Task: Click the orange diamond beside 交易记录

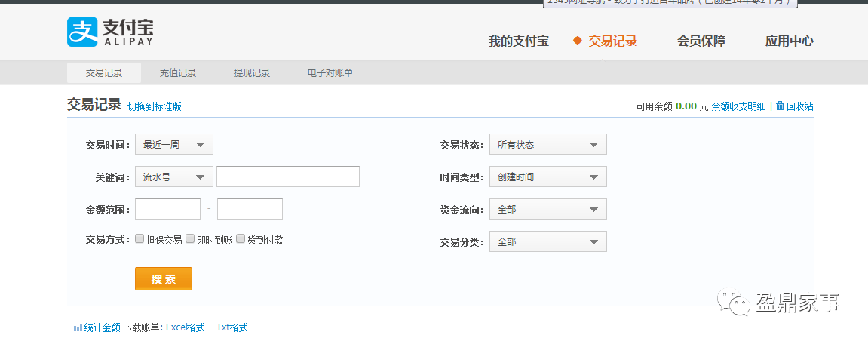Action: coord(578,41)
